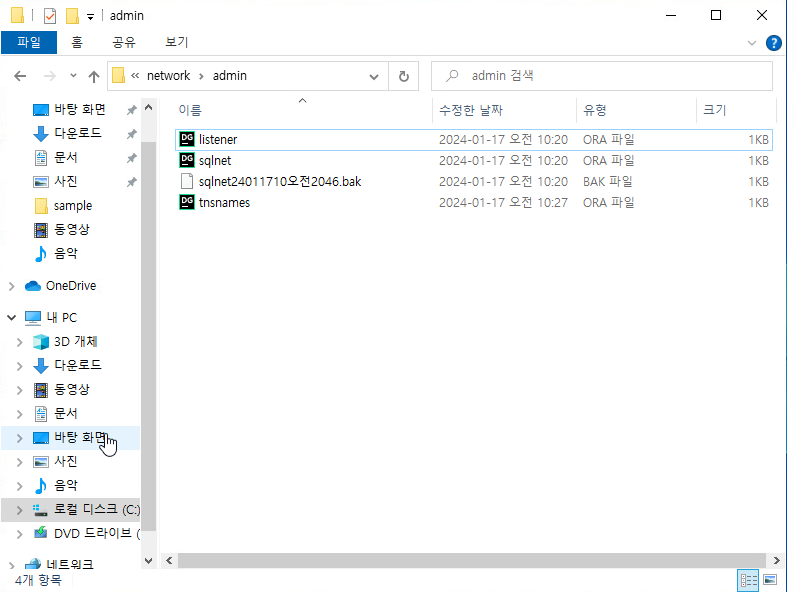
Task: Expand the ribbon with the chevron
Action: [751, 43]
